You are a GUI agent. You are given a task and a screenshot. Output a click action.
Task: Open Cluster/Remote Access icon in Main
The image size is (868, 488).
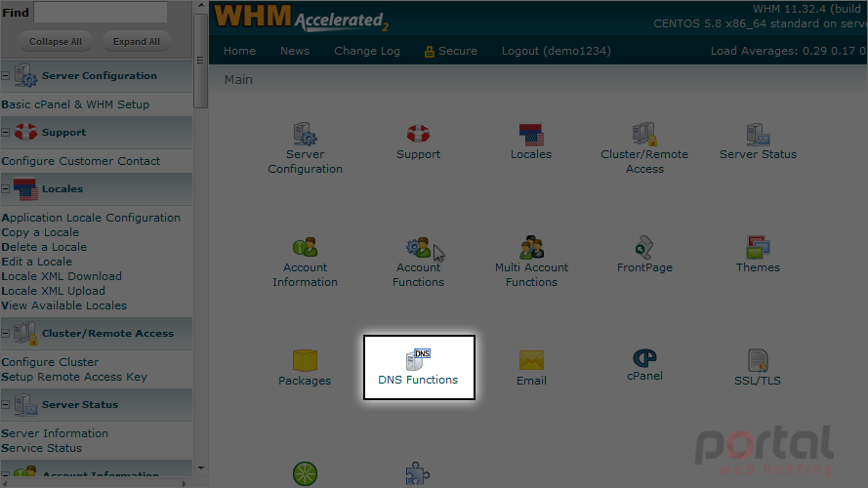[x=644, y=134]
